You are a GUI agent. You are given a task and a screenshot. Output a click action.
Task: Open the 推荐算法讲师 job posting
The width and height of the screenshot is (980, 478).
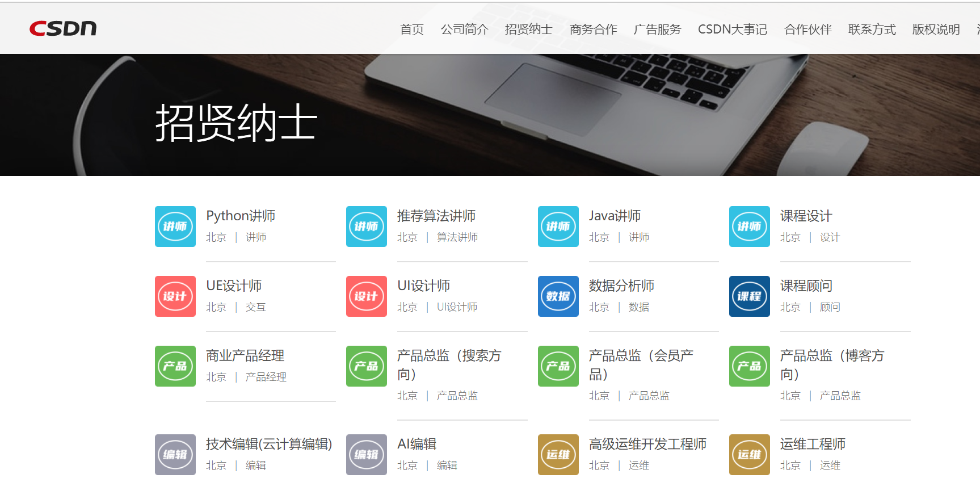pyautogui.click(x=436, y=216)
